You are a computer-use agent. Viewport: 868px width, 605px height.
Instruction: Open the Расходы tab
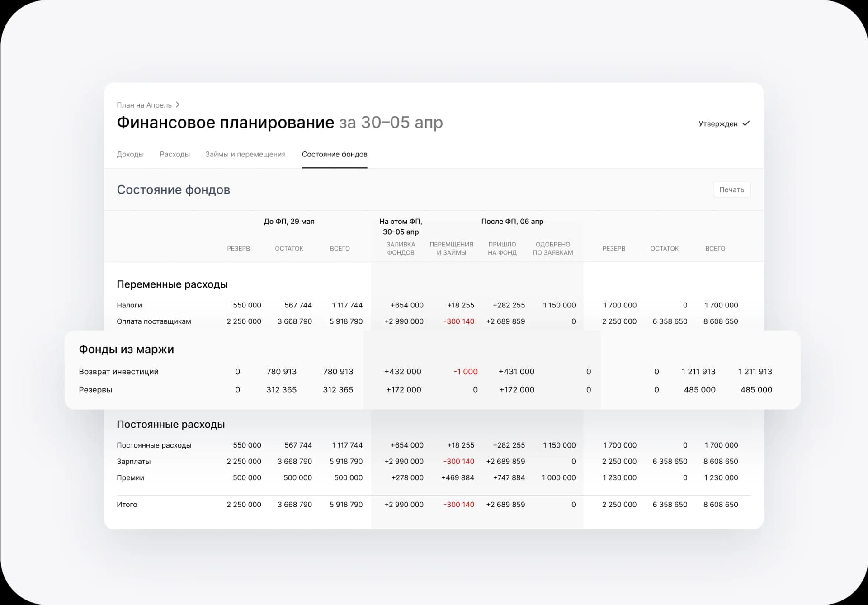point(175,154)
